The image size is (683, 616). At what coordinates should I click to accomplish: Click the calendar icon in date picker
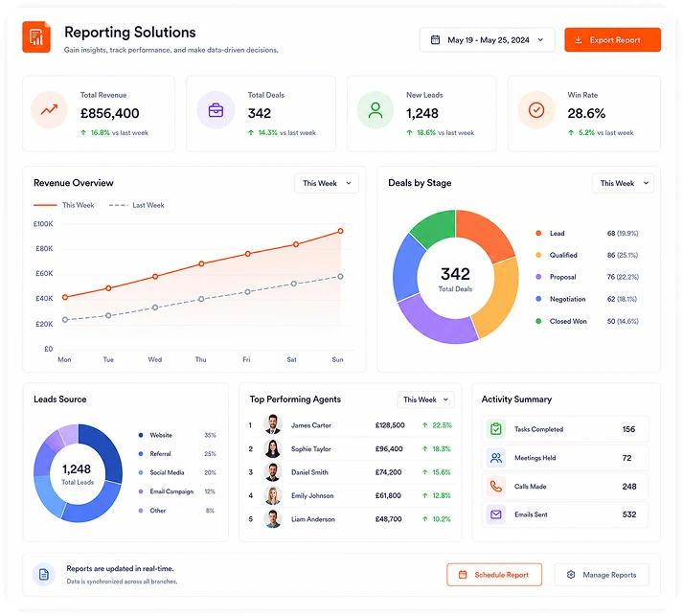435,39
